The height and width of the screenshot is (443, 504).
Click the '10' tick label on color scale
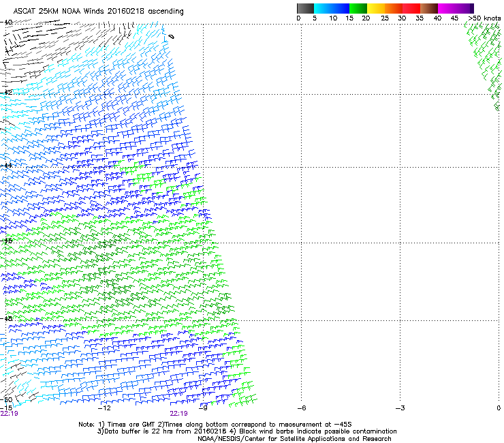[x=333, y=18]
